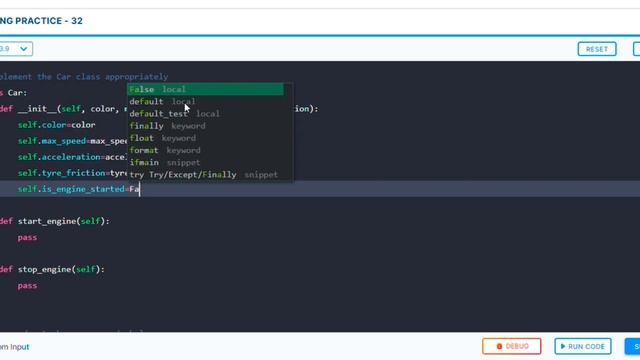Click the play icon in RUN CODE button
The height and width of the screenshot is (360, 640).
click(563, 346)
